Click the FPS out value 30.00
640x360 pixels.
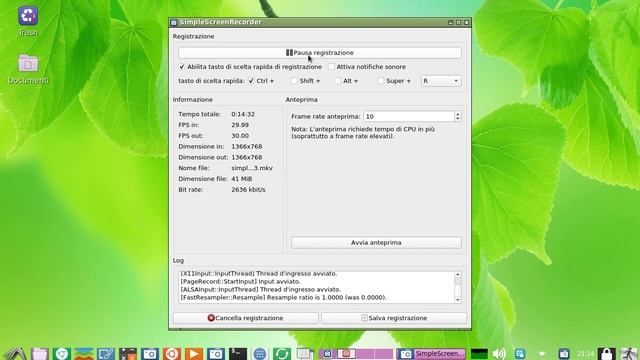[240, 136]
